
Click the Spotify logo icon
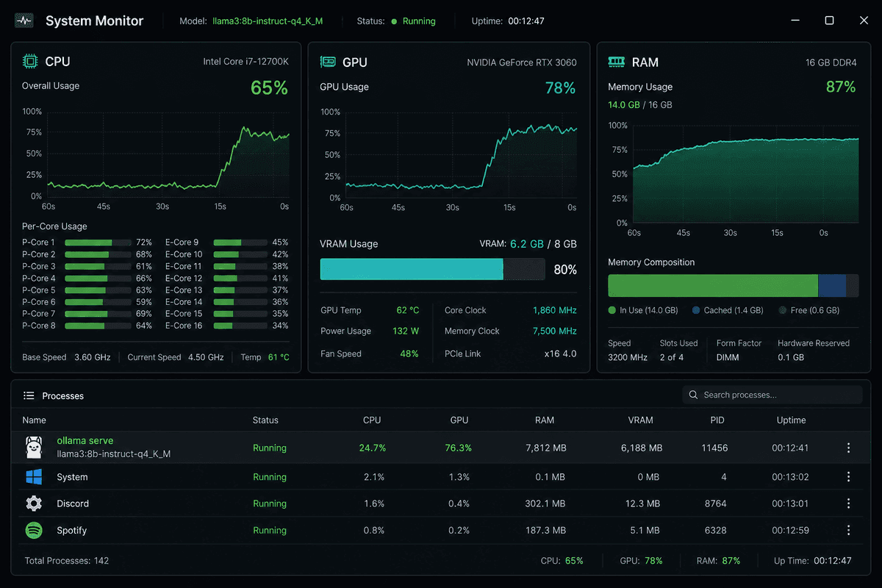[x=34, y=530]
